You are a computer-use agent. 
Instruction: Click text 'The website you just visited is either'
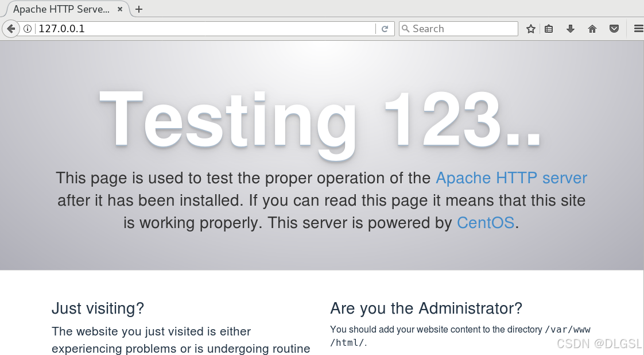(x=151, y=331)
